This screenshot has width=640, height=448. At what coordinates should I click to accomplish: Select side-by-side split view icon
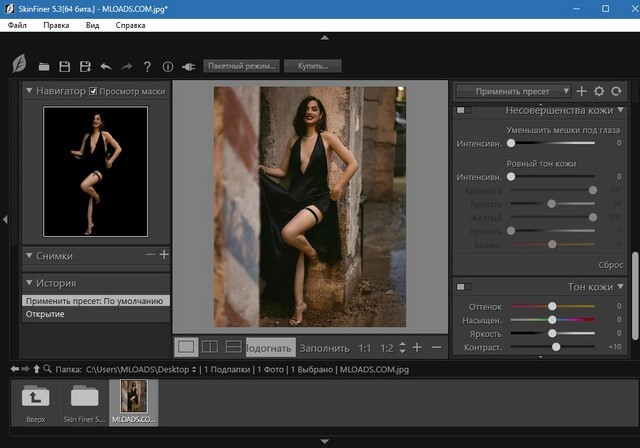tap(210, 347)
